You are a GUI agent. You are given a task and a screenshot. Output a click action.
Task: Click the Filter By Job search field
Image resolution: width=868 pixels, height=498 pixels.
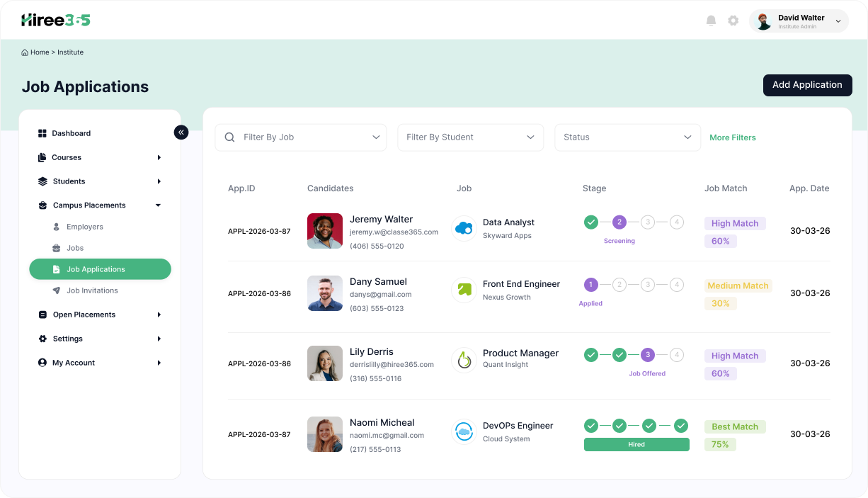tap(301, 137)
